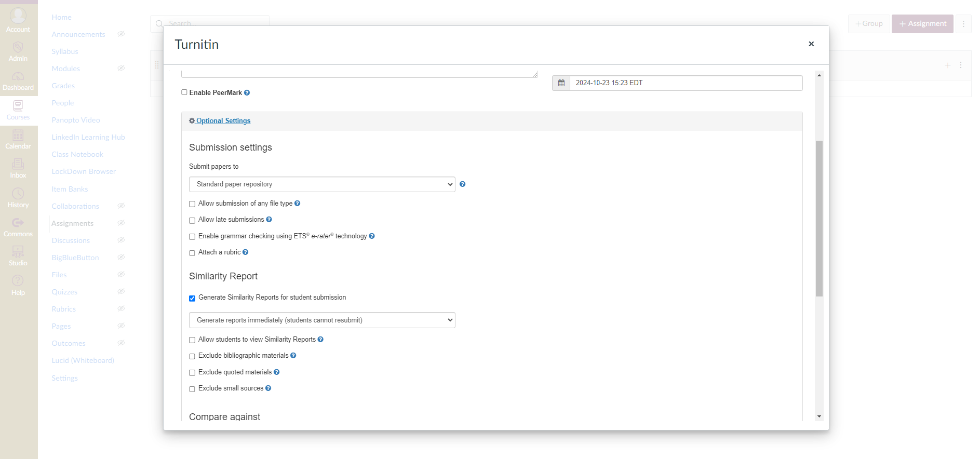Open Assignments in course navigation
This screenshot has width=980, height=459.
click(x=73, y=224)
